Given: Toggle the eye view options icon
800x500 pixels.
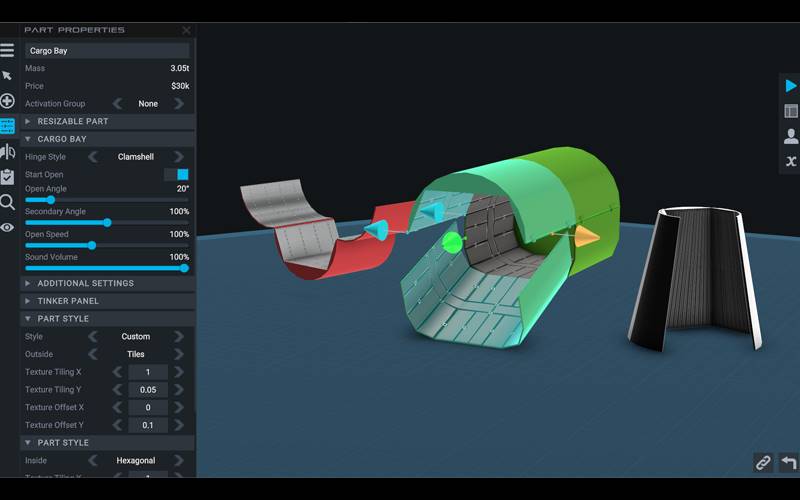Looking at the screenshot, I should coord(8,227).
